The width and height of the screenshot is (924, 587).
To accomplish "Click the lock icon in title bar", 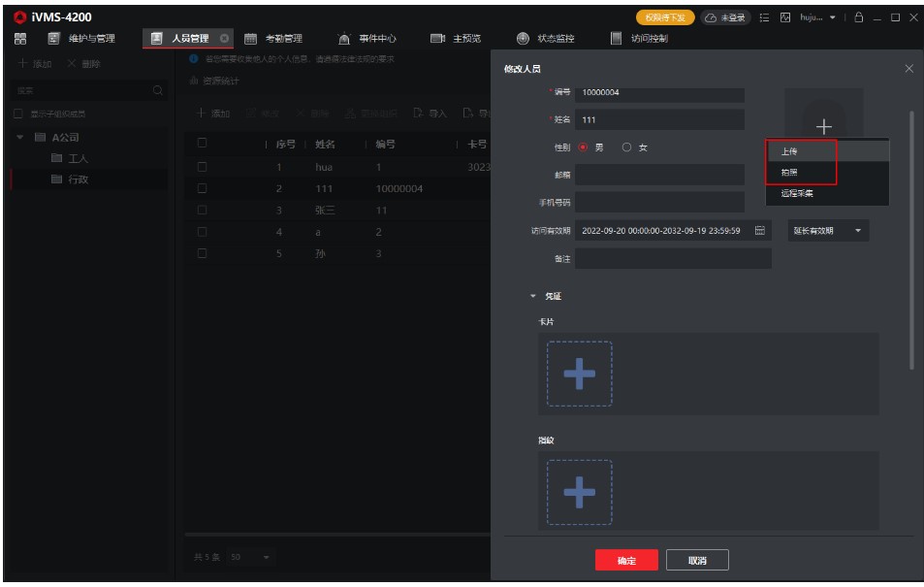I will pos(859,17).
